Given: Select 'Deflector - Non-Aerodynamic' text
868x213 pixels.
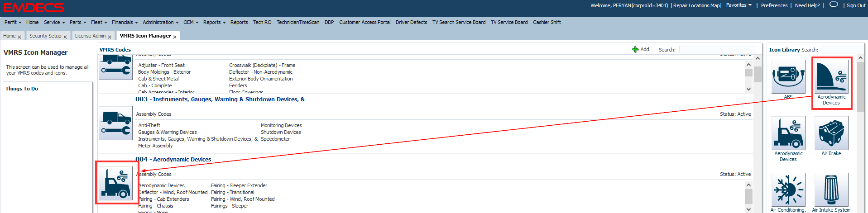Looking at the screenshot, I should [x=261, y=72].
